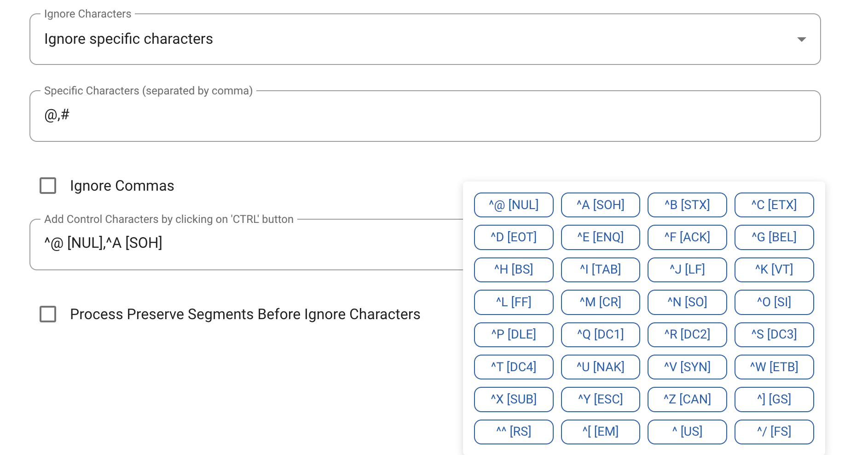Add the ^Y [ESC] escape character
Viewport: 868px width, 455px height.
600,399
